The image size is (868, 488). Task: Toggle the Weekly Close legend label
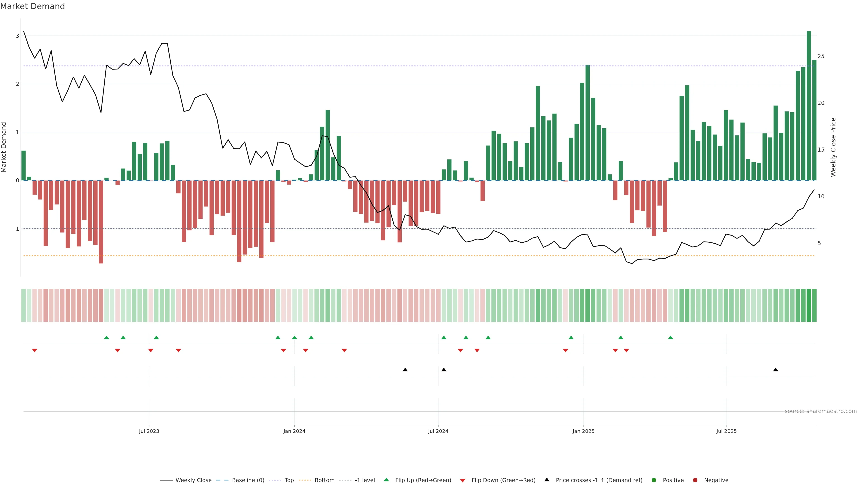point(193,480)
